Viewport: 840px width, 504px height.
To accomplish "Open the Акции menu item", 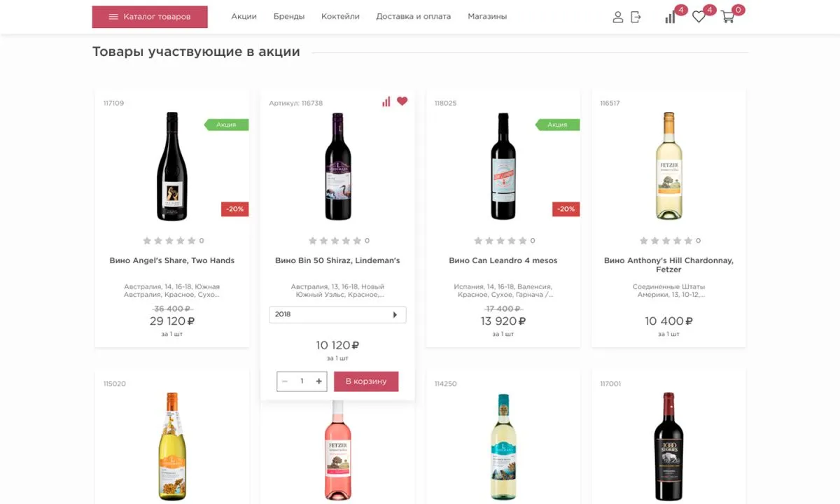I will 244,15.
